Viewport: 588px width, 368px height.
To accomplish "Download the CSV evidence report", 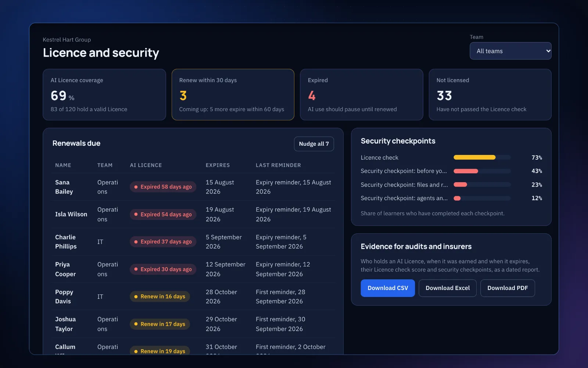I will (388, 288).
